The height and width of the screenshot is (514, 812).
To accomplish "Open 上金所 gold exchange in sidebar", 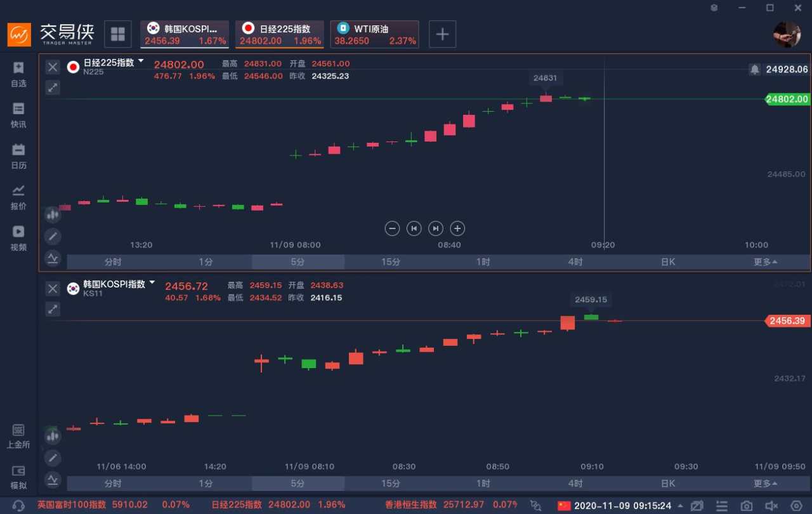I will click(18, 436).
